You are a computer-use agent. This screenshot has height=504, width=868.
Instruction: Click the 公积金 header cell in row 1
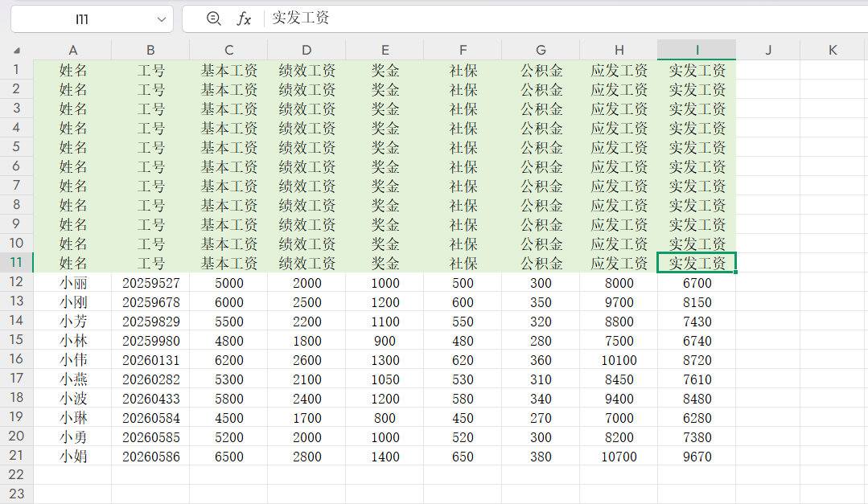click(x=541, y=71)
